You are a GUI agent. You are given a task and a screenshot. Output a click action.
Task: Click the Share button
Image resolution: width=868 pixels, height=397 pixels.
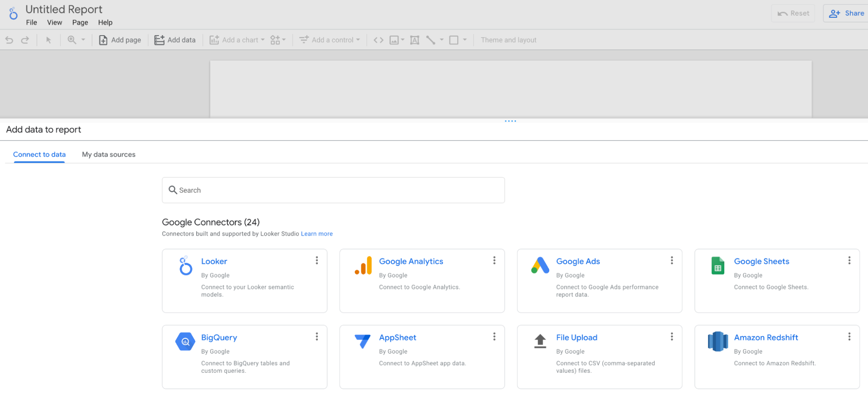(846, 13)
